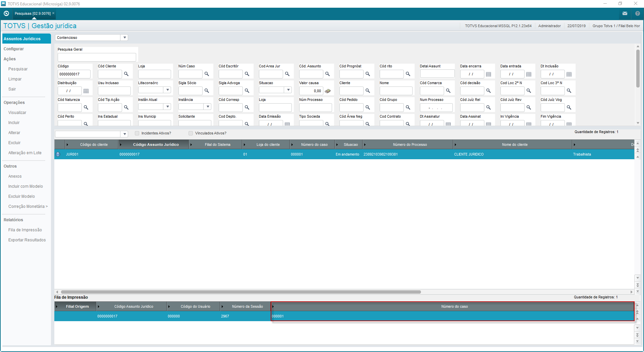Choose Incluir under Operações
The height and width of the screenshot is (352, 644).
click(x=14, y=123)
